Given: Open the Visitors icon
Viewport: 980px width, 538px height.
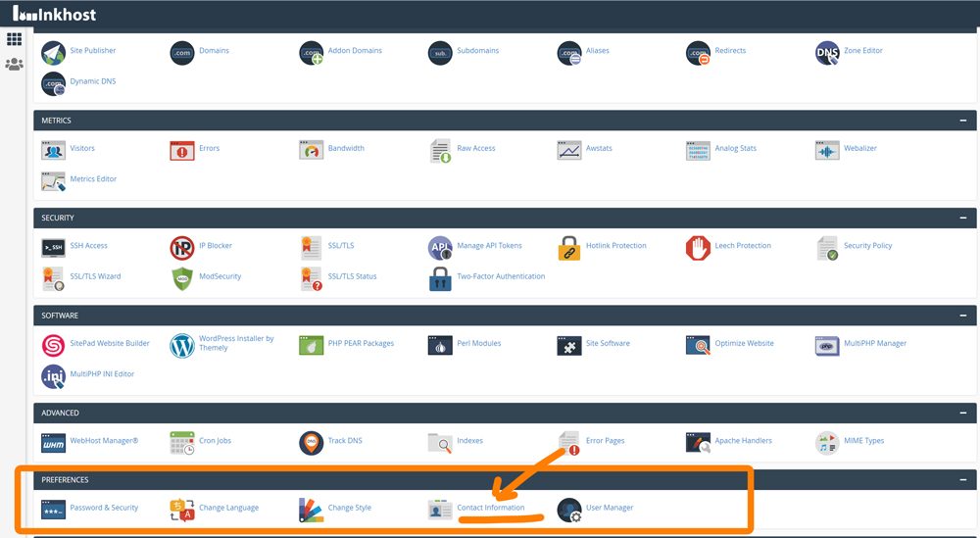Looking at the screenshot, I should (53, 151).
